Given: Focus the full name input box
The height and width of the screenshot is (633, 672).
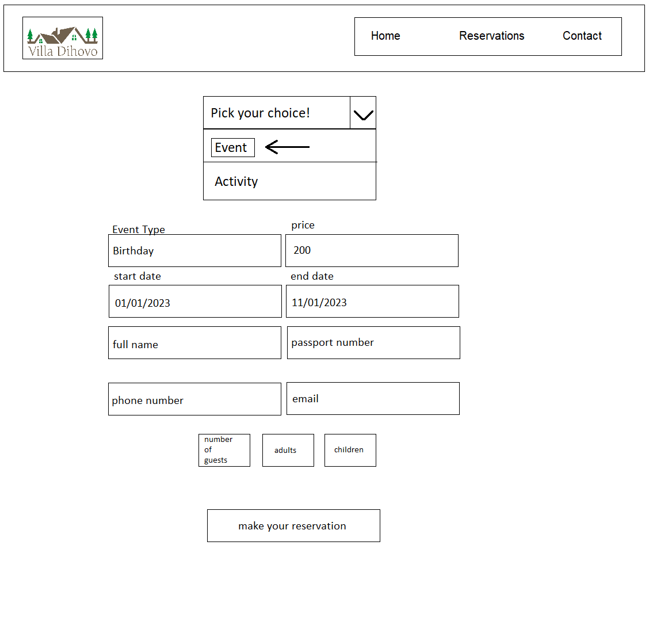Looking at the screenshot, I should [194, 343].
